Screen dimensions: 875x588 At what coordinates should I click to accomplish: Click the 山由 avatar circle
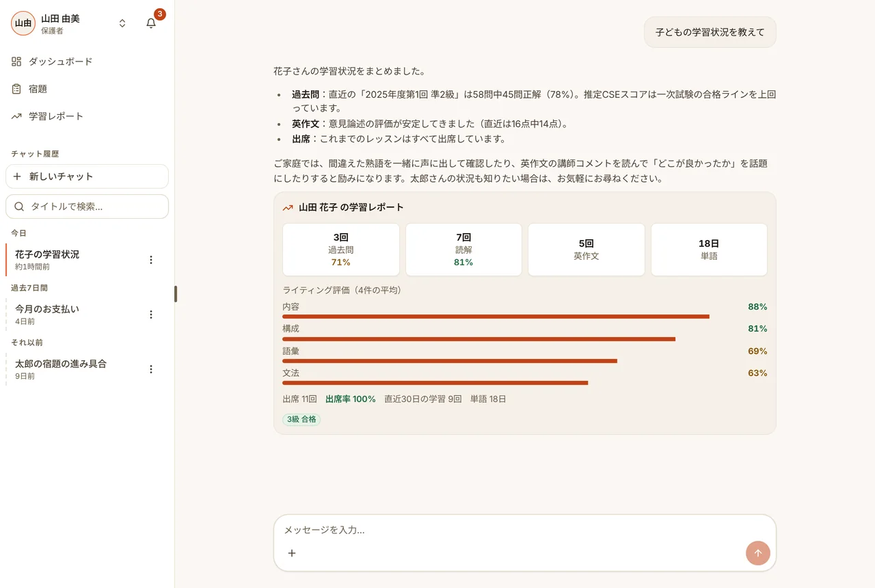(23, 23)
